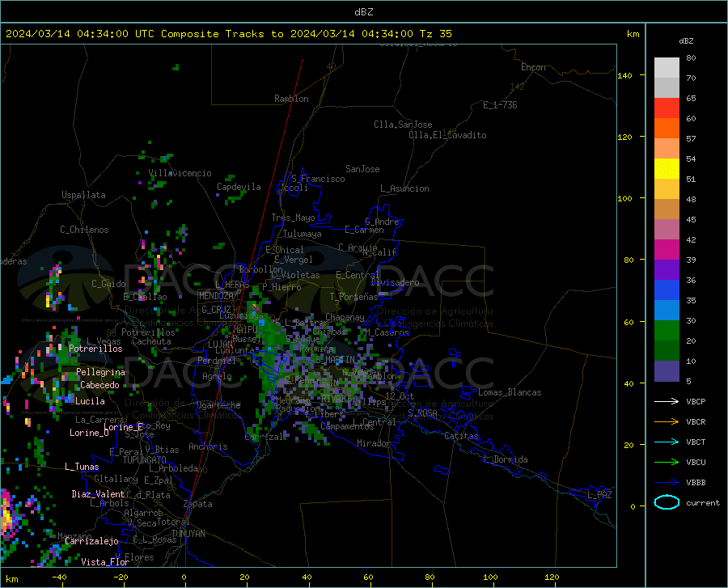This screenshot has width=728, height=588.
Task: Click the 'Capdevila' place label
Action: click(239, 187)
